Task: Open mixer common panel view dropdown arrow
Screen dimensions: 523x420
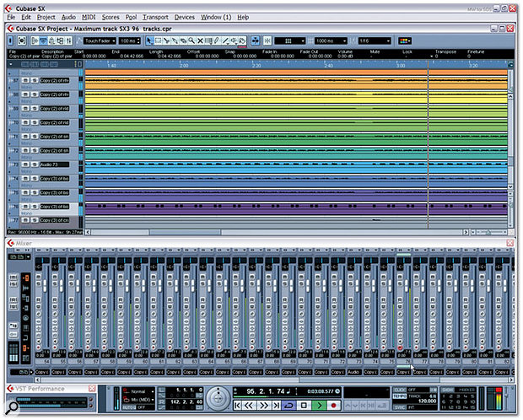Action: tap(28, 257)
